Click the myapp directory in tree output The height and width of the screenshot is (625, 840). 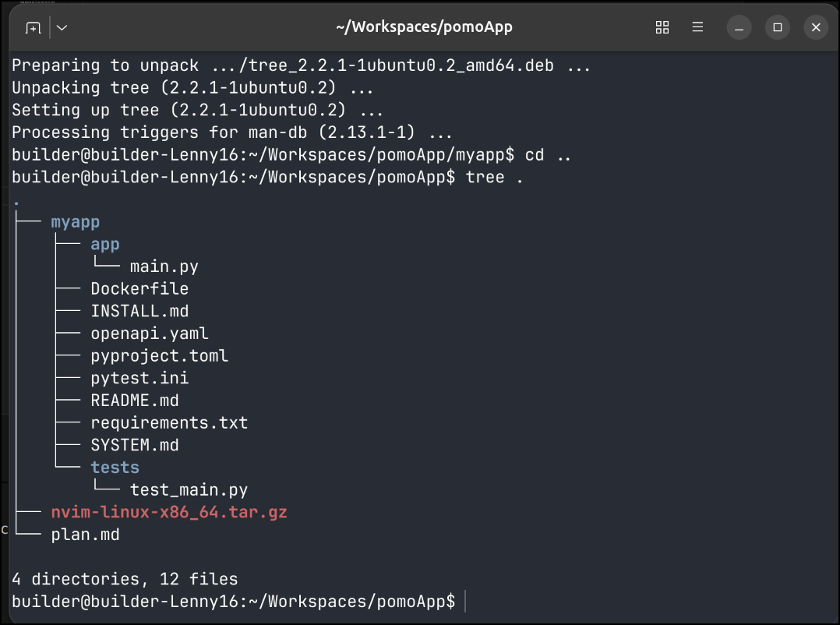pyautogui.click(x=76, y=222)
